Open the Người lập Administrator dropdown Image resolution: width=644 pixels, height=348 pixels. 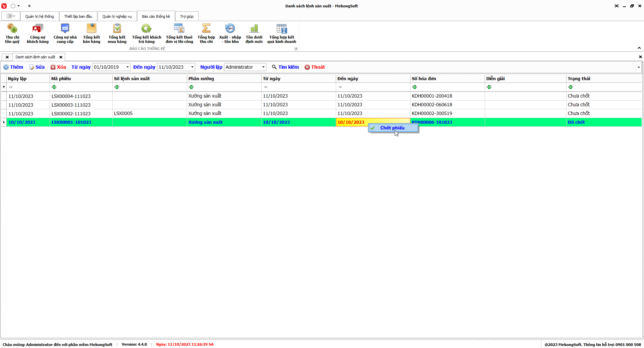pos(263,67)
